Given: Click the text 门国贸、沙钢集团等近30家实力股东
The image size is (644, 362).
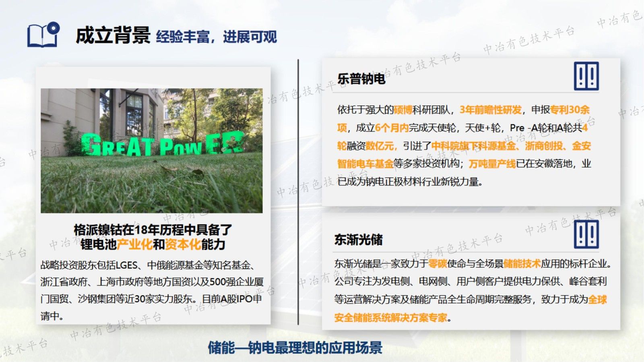Looking at the screenshot, I should [116, 299].
